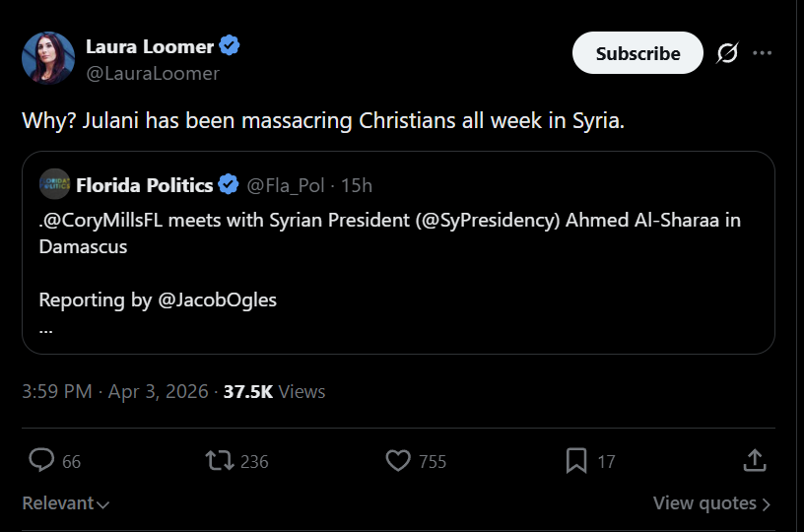Expand the Relevant sort dropdown
The height and width of the screenshot is (532, 804).
pyautogui.click(x=66, y=503)
